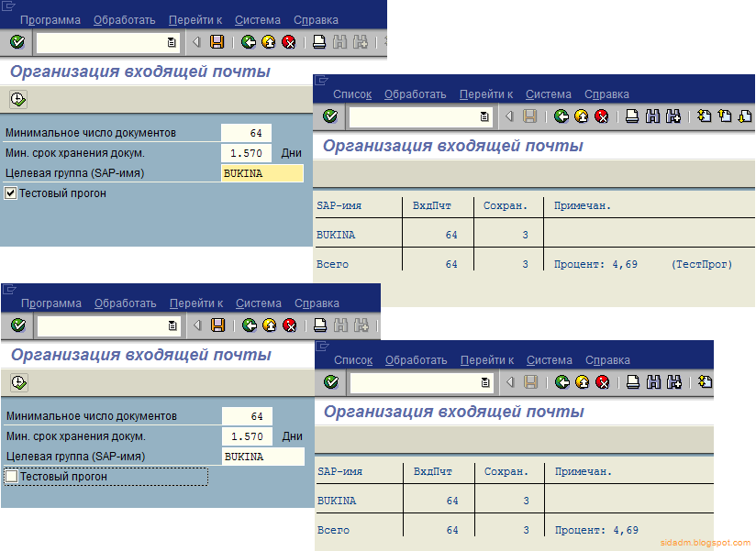Image resolution: width=756 pixels, height=551 pixels.
Task: Click BUKINA target group field in bottom-left window
Action: (263, 457)
